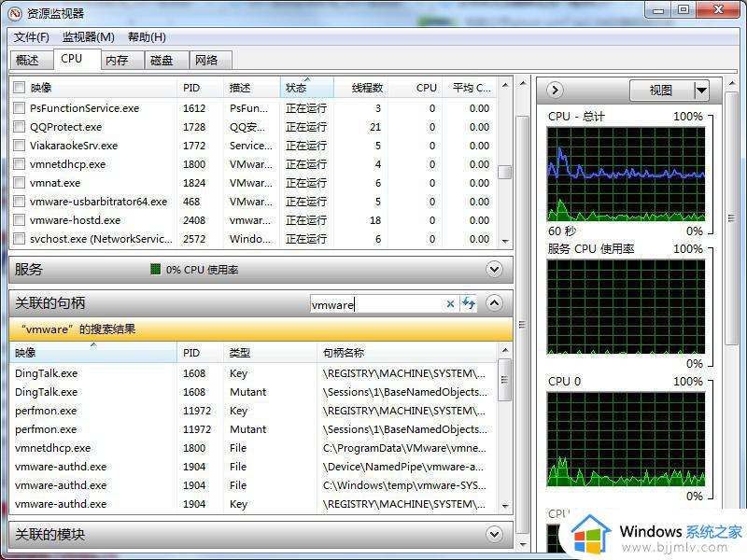The height and width of the screenshot is (560, 747).
Task: Sort handles by 类型 column header
Action: point(270,353)
